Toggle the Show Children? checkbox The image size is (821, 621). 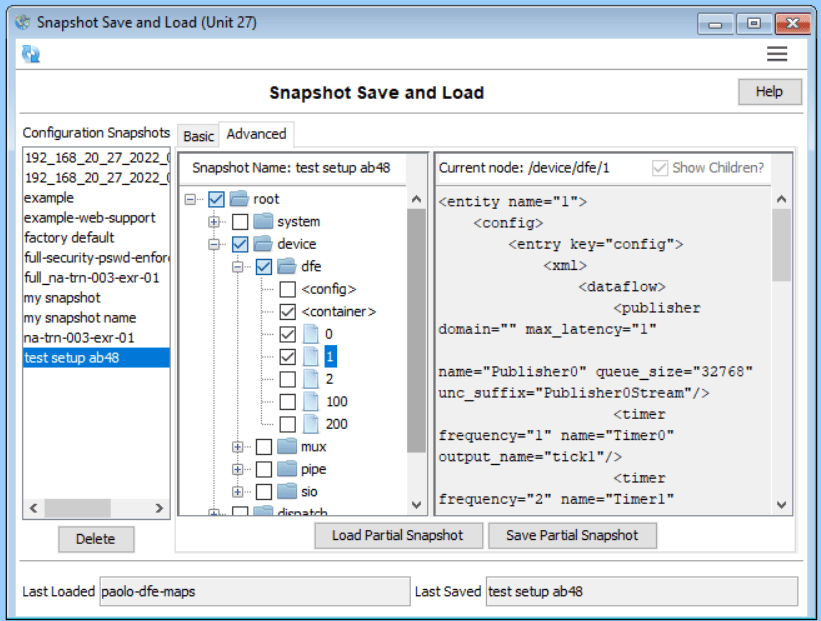660,168
